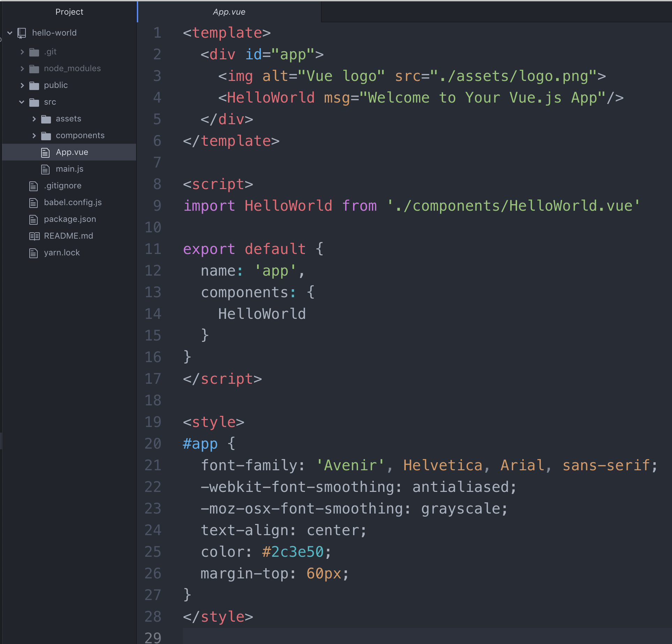Click the public folder icon
This screenshot has height=644, width=672.
34,85
